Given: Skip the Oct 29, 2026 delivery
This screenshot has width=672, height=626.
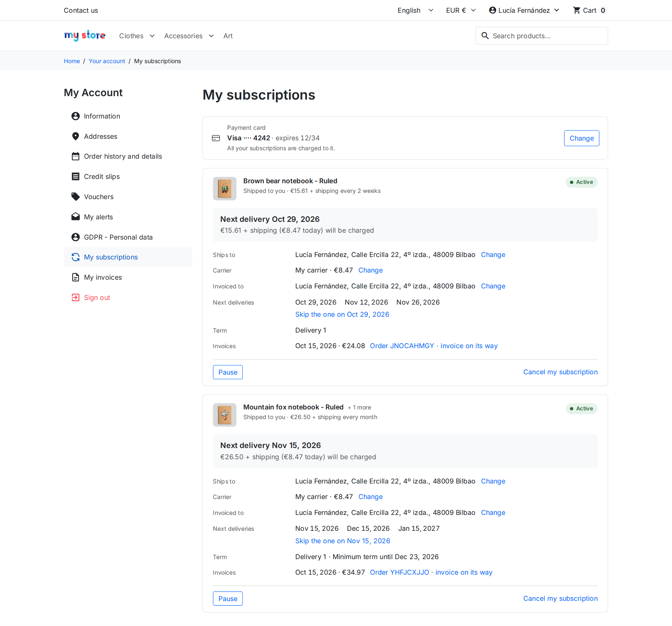Looking at the screenshot, I should (342, 314).
